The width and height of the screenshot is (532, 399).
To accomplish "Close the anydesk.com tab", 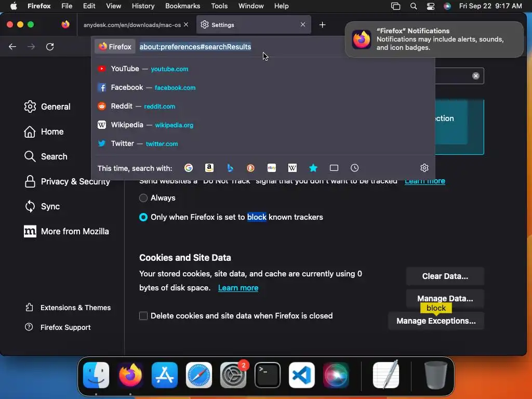I will tap(186, 24).
